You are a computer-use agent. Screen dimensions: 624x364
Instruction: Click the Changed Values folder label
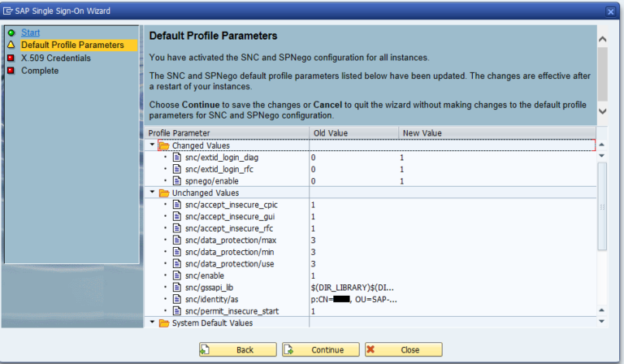(x=201, y=146)
